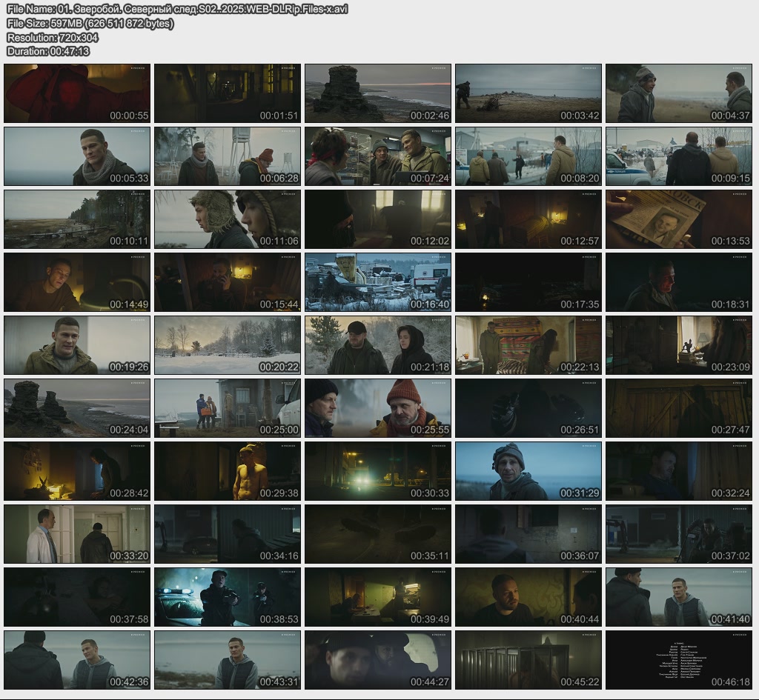This screenshot has width=759, height=700.
Task: Click the cage frame at 00:45:22
Action: (x=528, y=660)
